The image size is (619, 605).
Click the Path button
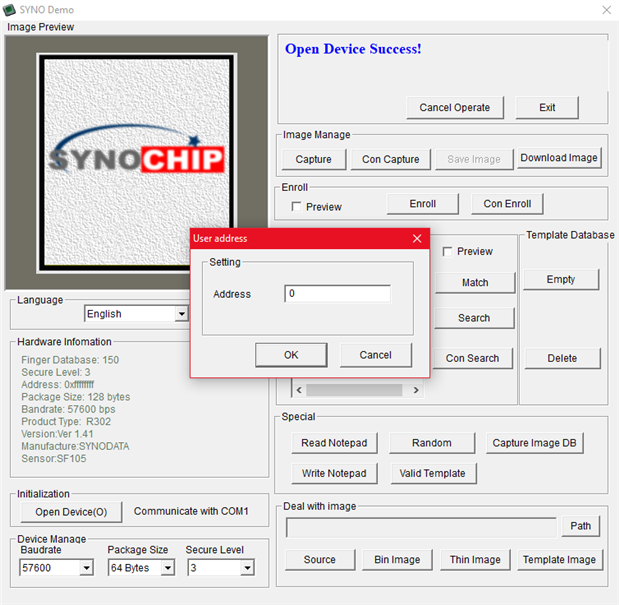click(x=581, y=526)
